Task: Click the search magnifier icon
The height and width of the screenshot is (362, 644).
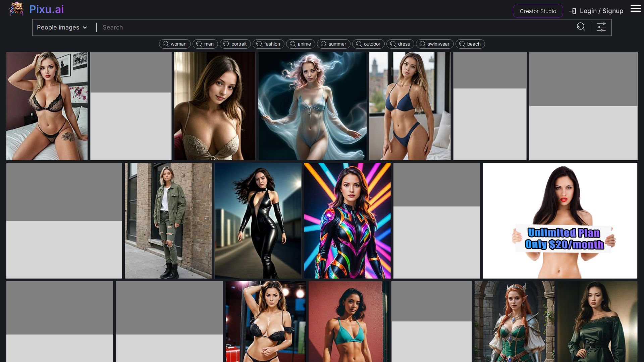Action: [x=581, y=27]
